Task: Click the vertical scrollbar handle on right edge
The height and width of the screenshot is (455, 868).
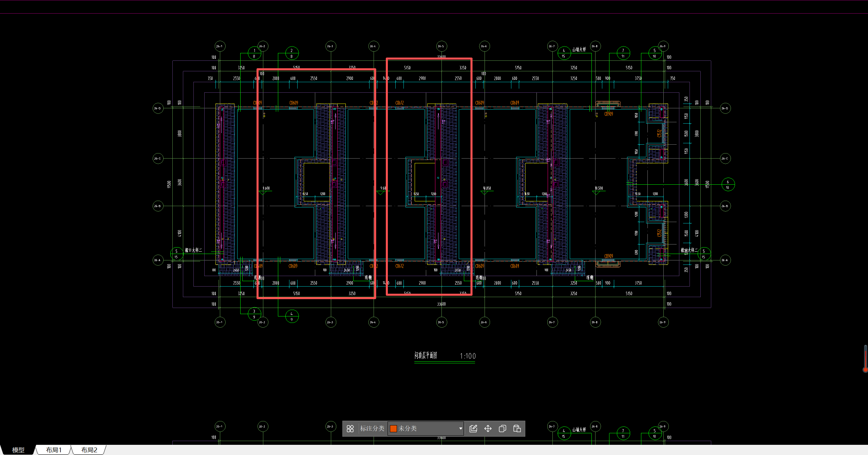Action: pyautogui.click(x=865, y=358)
